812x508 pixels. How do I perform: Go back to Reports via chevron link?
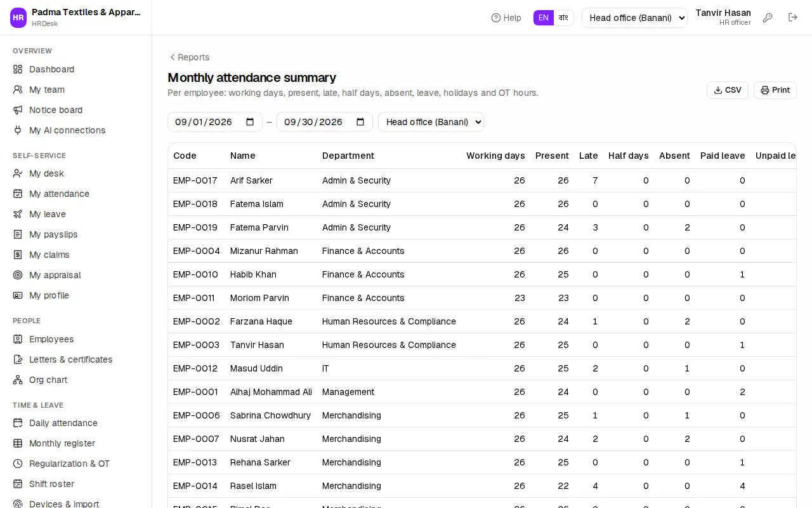tap(189, 57)
